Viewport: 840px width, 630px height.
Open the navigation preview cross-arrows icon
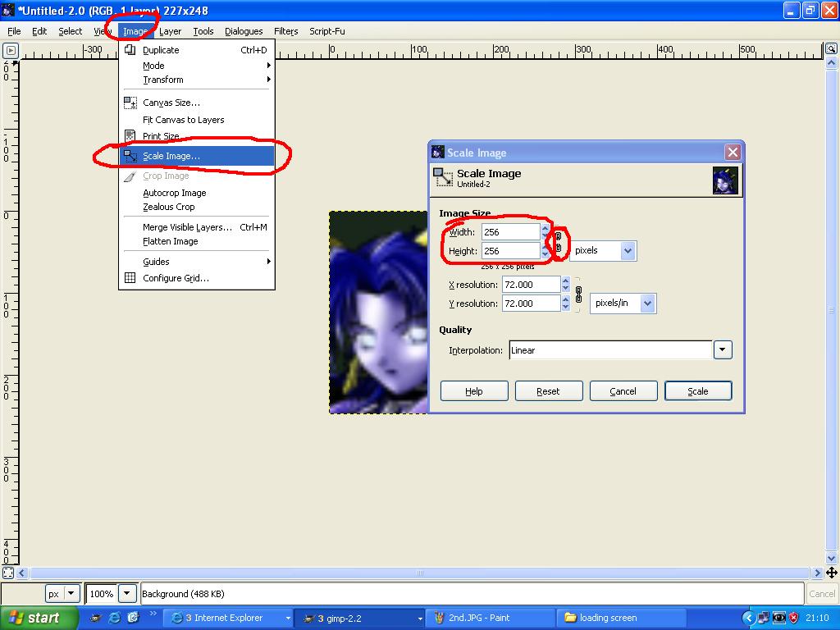tap(832, 573)
